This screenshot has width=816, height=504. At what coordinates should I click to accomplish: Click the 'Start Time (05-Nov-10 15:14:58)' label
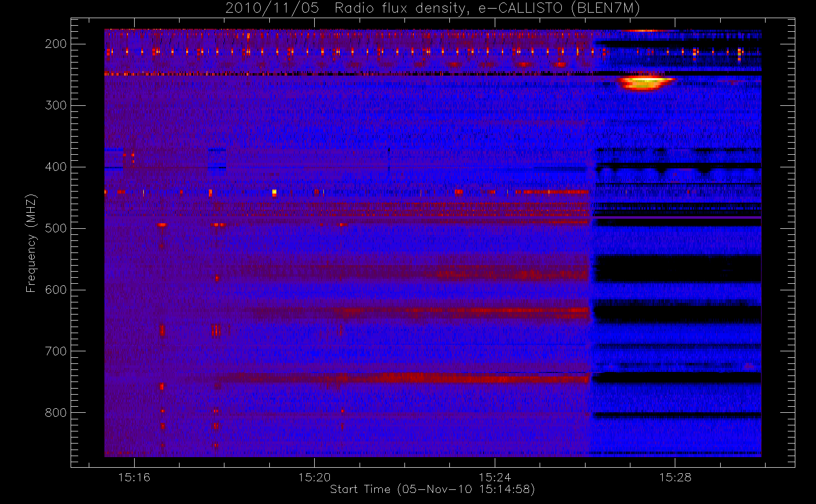click(x=432, y=489)
